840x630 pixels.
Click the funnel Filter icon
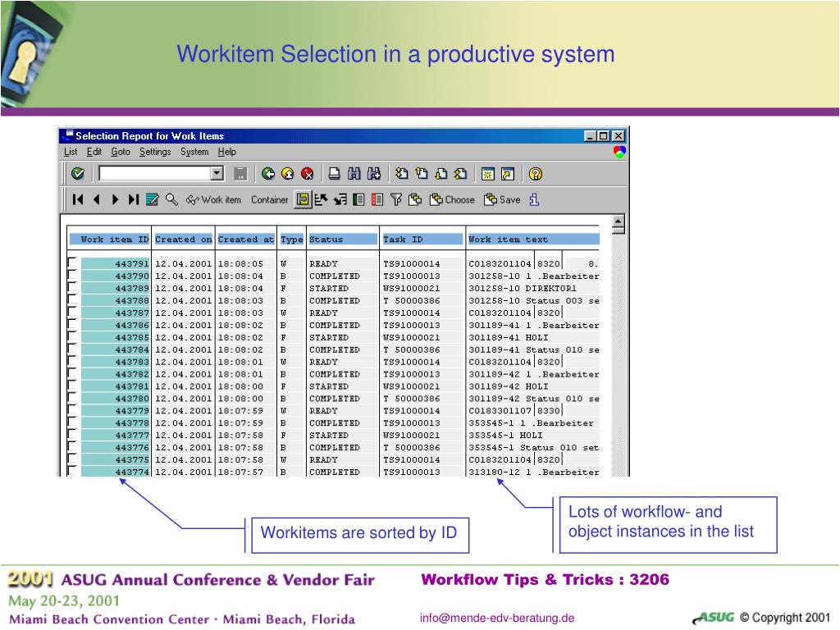coord(396,200)
